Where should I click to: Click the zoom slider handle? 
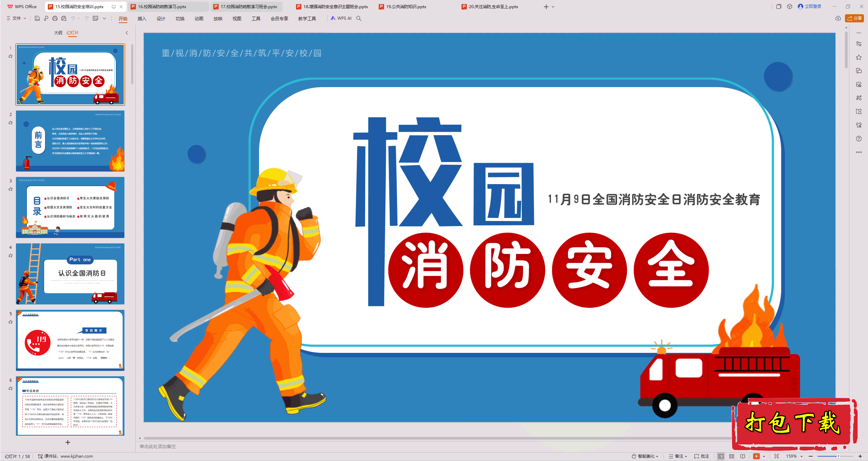pos(838,456)
